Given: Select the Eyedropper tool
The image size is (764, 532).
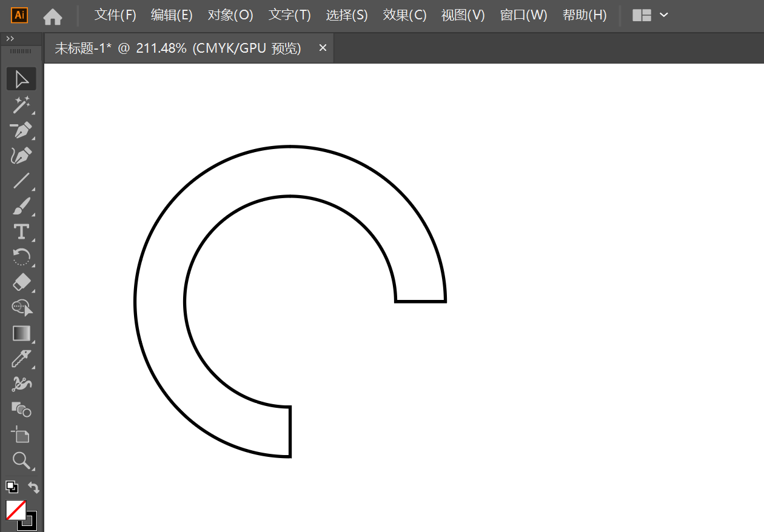Looking at the screenshot, I should pos(21,359).
